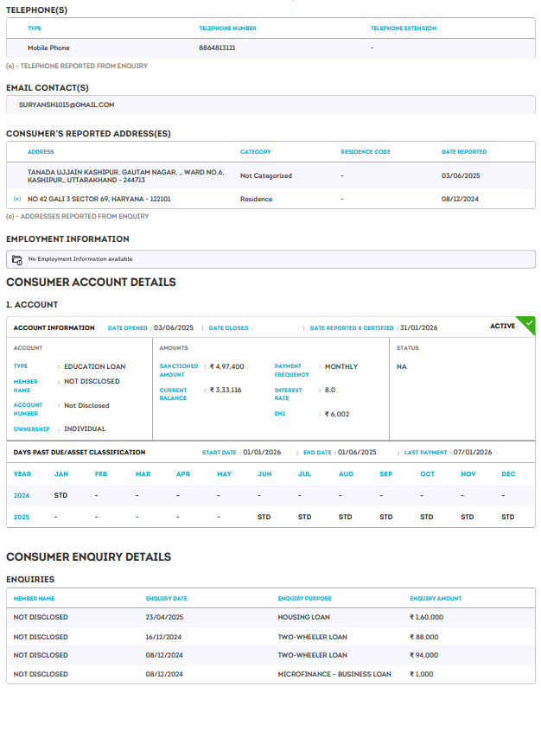The width and height of the screenshot is (541, 756).
Task: Click the mobile phone number 8864813121
Action: click(x=217, y=48)
